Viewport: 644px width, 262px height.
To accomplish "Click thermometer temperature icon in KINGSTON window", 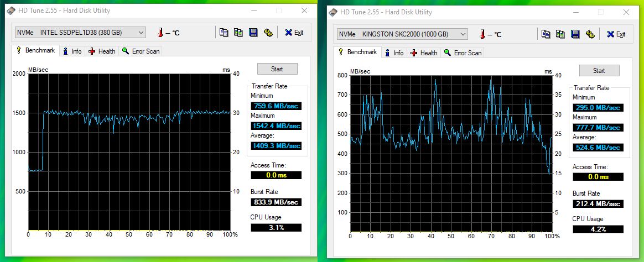I will (482, 34).
